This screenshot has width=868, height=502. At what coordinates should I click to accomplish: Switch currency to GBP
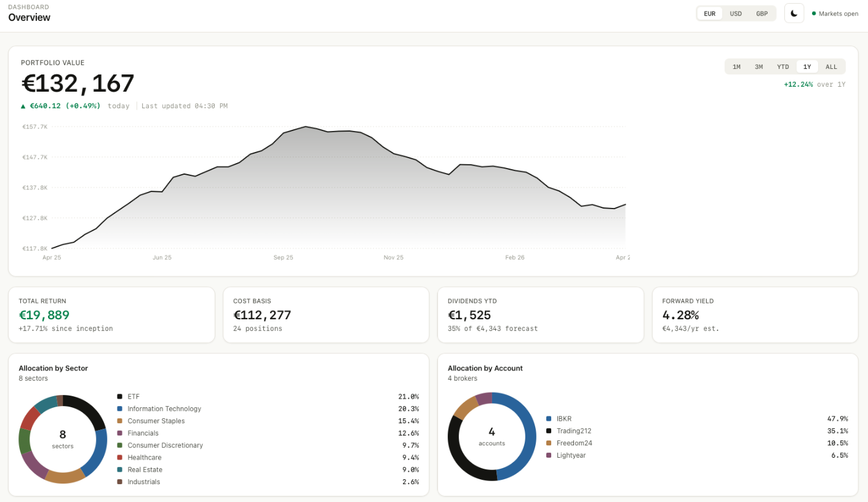click(762, 13)
